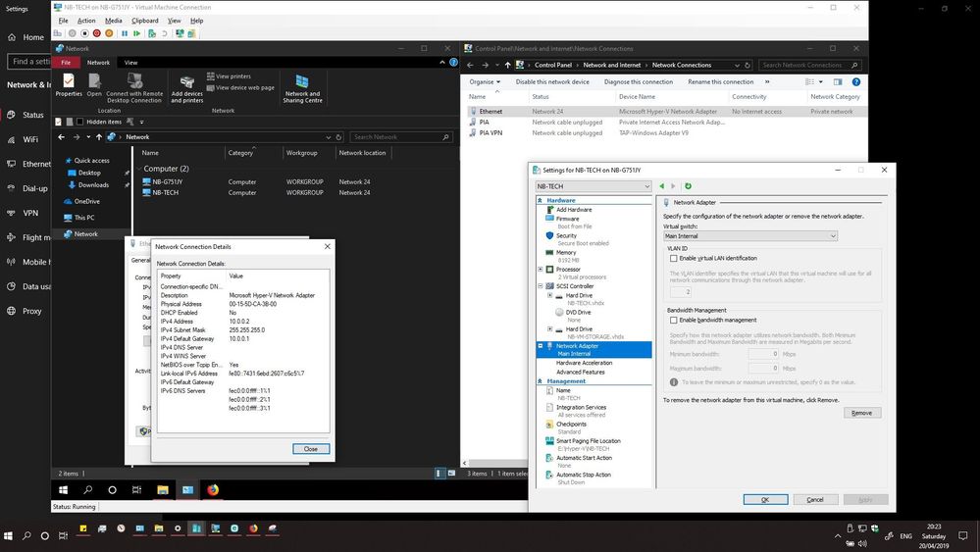
Task: Click the help icon in the Network window
Action: [x=454, y=63]
